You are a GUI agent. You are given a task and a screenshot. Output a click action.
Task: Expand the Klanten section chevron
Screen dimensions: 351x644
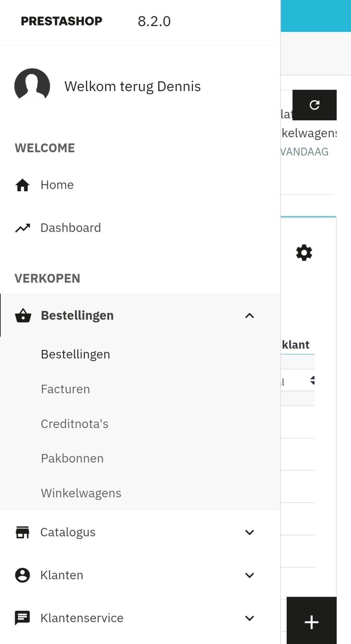tap(249, 575)
